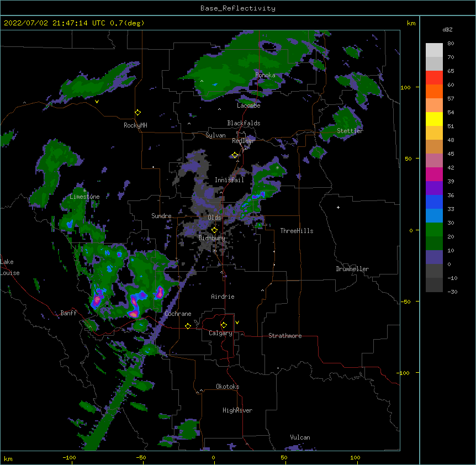This screenshot has height=465, width=476.
Task: Click the red swatch in dBZ legend
Action: [434, 77]
